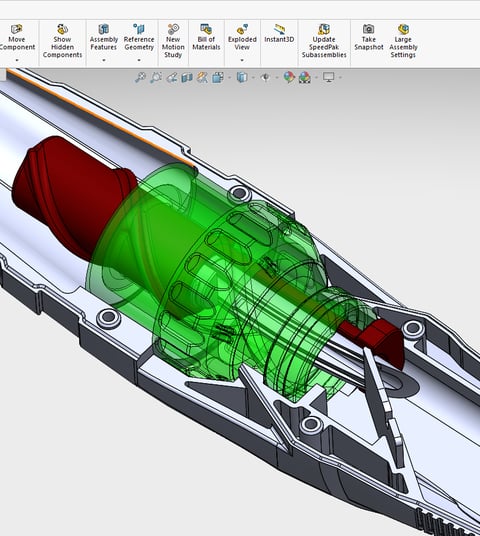Open the Apply Scene dropdown arrow

(316, 78)
